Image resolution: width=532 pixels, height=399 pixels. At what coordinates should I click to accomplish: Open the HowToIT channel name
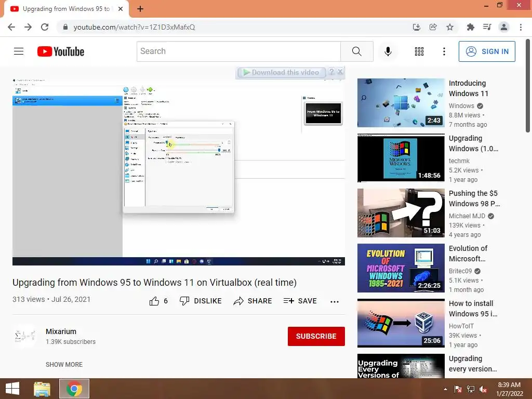point(461,326)
